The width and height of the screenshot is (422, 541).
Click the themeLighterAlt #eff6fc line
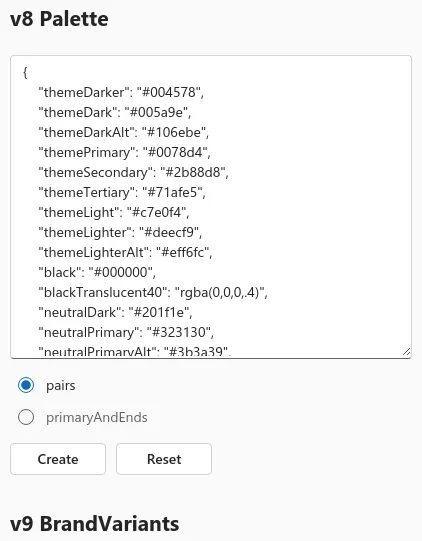coord(125,252)
